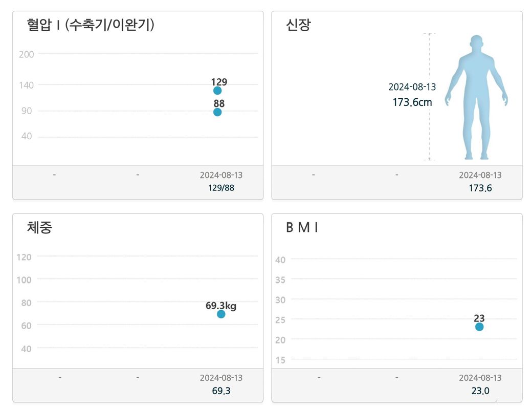Click the human body silhouette figure
This screenshot has height=410, width=532.
tap(476, 97)
